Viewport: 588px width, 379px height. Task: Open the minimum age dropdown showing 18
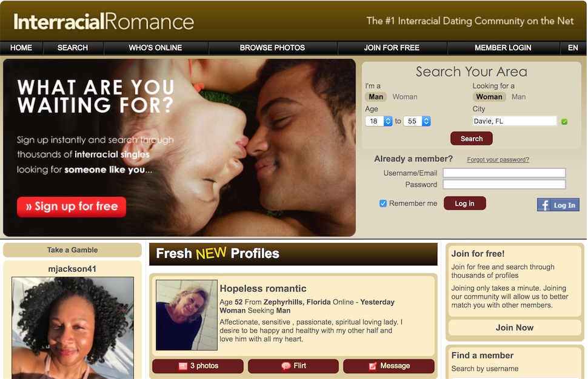379,121
